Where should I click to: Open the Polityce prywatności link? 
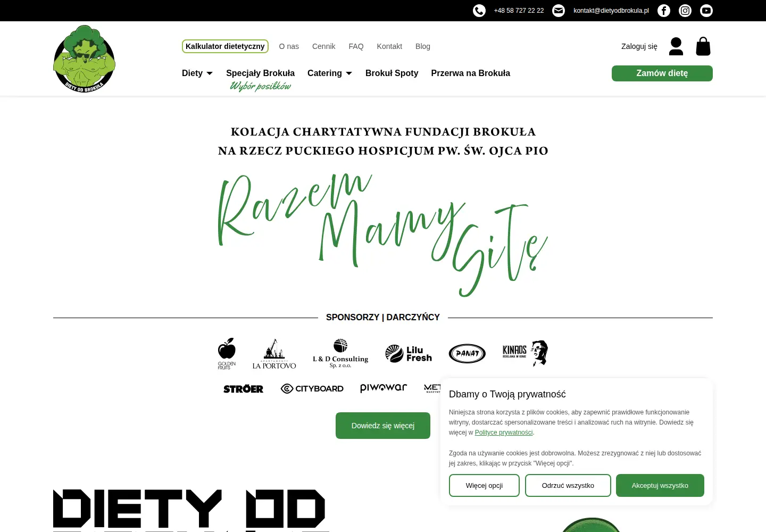click(x=504, y=433)
